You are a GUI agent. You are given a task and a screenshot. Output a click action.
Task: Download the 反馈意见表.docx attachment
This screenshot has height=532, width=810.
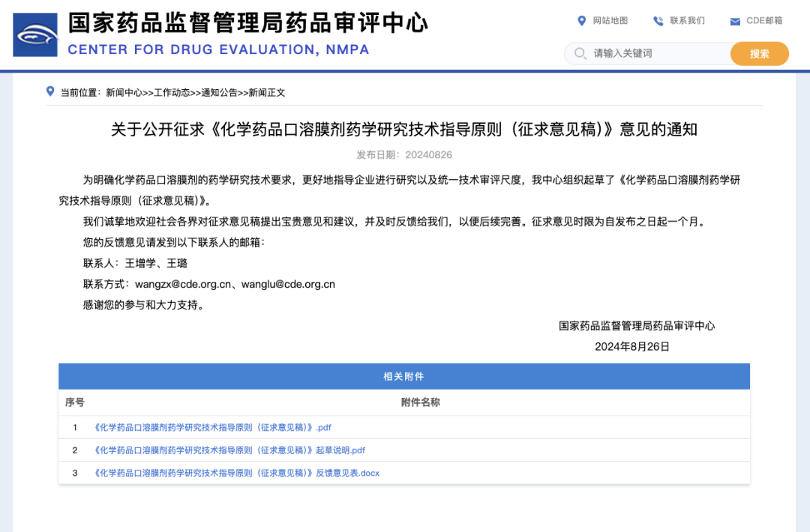[x=236, y=473]
